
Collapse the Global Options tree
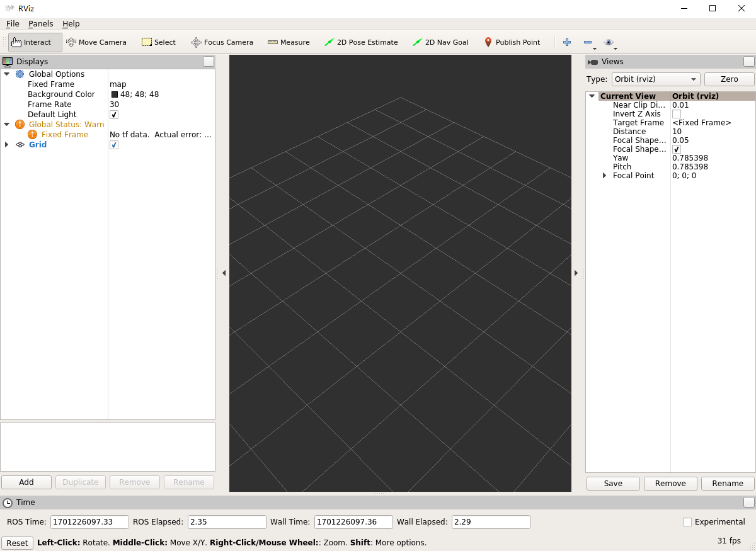pos(7,74)
